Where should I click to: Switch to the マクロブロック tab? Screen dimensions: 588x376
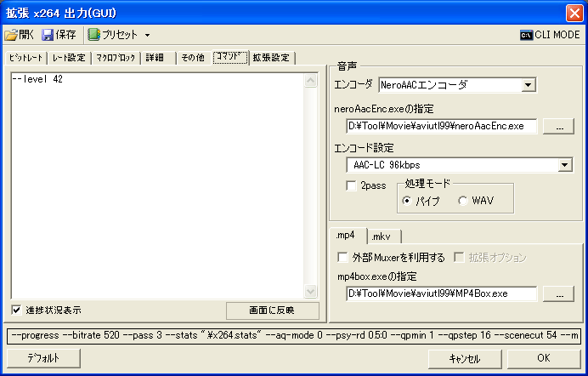point(116,57)
